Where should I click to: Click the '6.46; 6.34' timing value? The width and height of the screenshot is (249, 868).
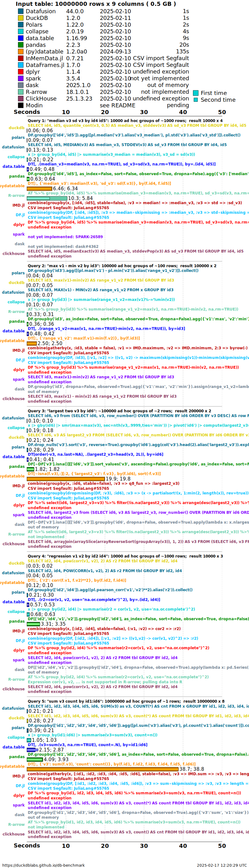pyautogui.click(x=65, y=189)
